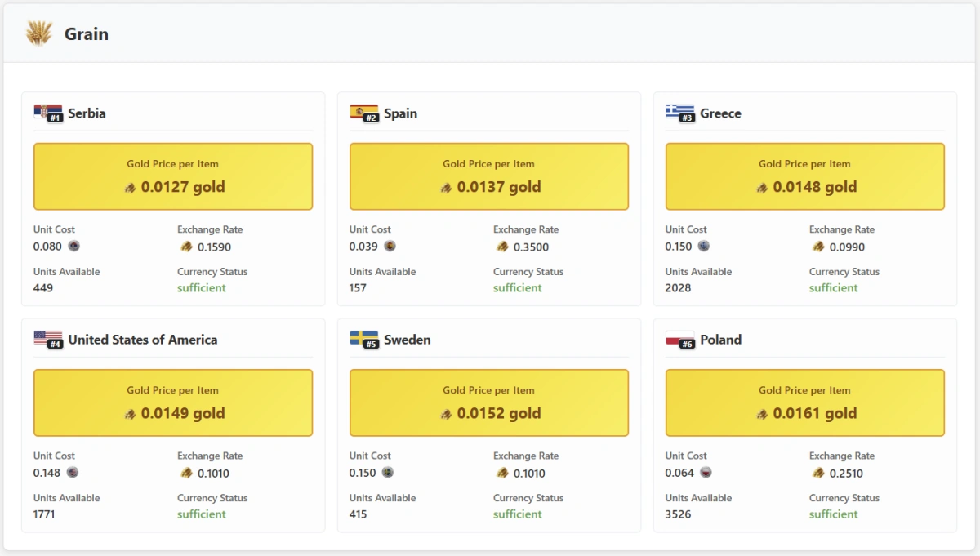Select Sweden's 0.0152 gold price box

click(488, 403)
